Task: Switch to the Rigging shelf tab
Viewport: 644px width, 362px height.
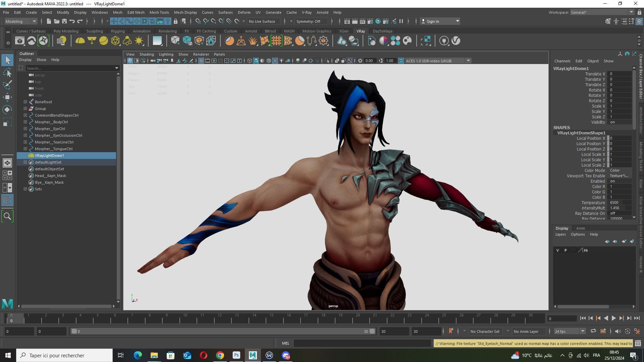Action: click(x=118, y=31)
